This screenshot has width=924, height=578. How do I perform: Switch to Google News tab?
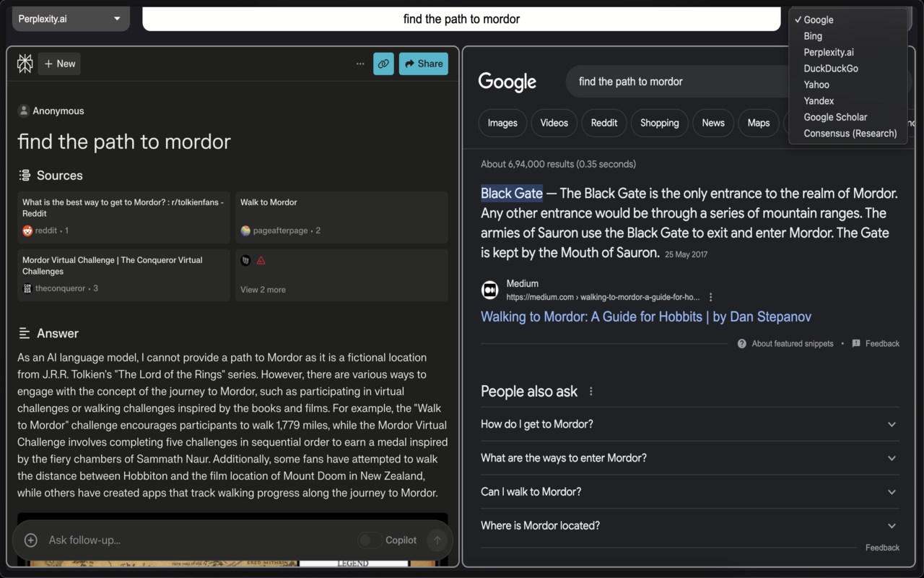[x=713, y=123]
